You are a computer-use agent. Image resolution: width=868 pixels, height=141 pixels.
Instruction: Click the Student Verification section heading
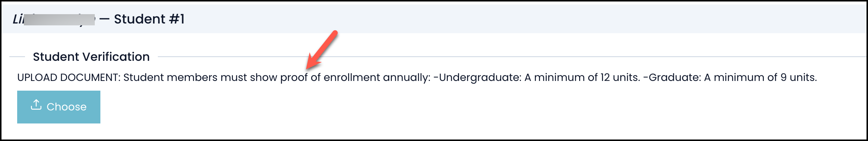(x=91, y=57)
